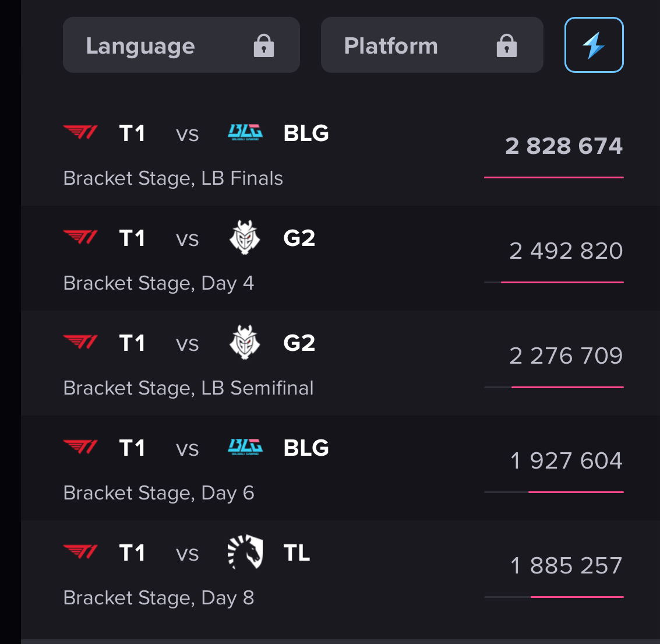
Task: Click the lock icon on Platform
Action: pos(507,46)
